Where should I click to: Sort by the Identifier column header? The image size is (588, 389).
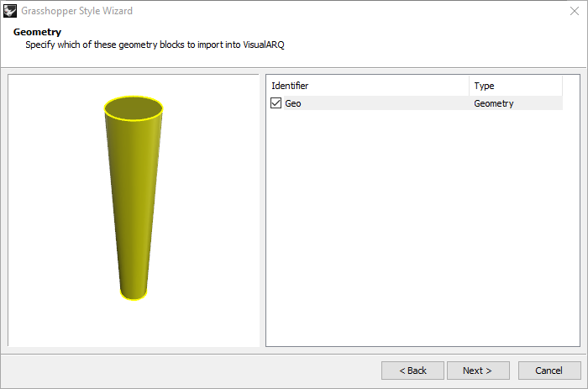(367, 86)
